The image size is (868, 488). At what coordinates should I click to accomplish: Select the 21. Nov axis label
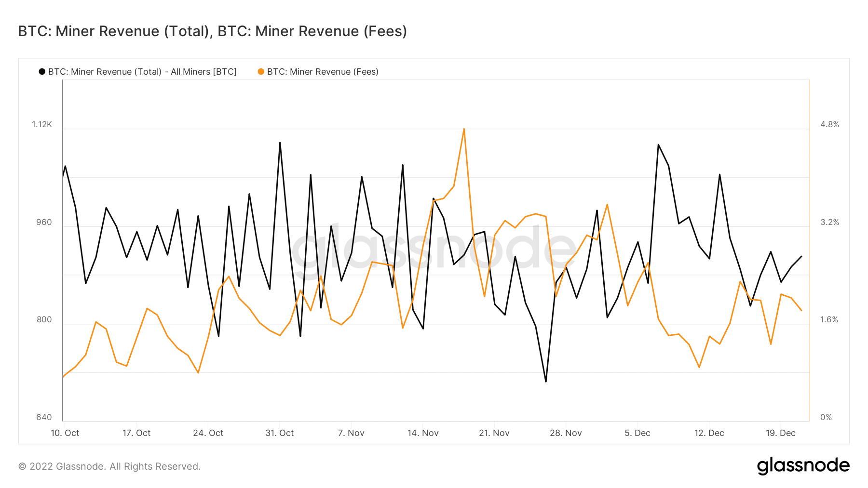(494, 433)
